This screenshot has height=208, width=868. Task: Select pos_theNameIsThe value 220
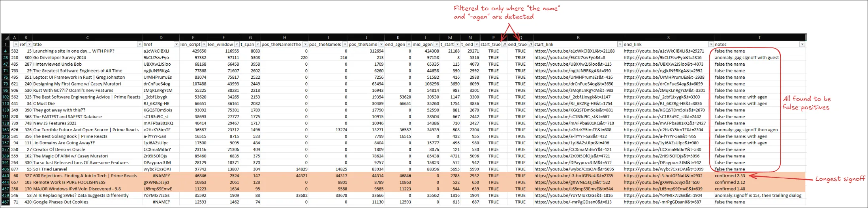[x=284, y=58]
